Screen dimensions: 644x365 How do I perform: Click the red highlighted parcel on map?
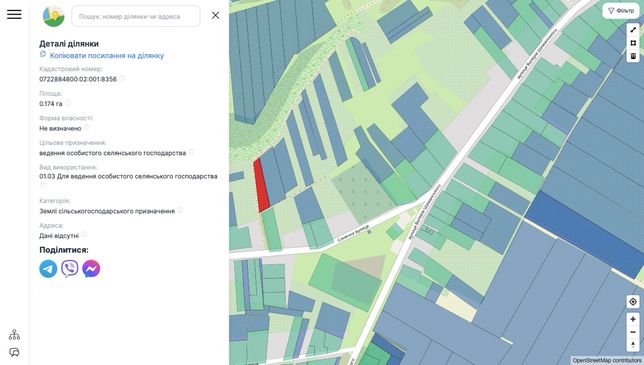[261, 186]
